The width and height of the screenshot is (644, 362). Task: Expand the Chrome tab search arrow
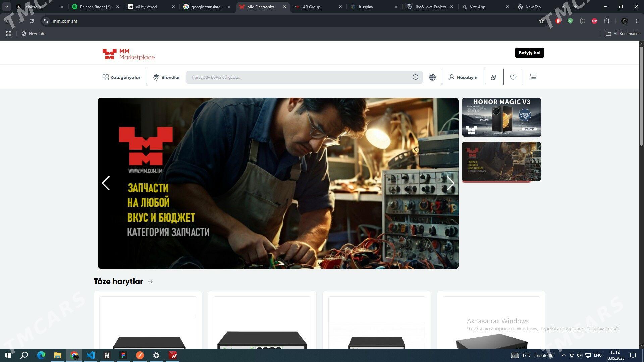6,7
